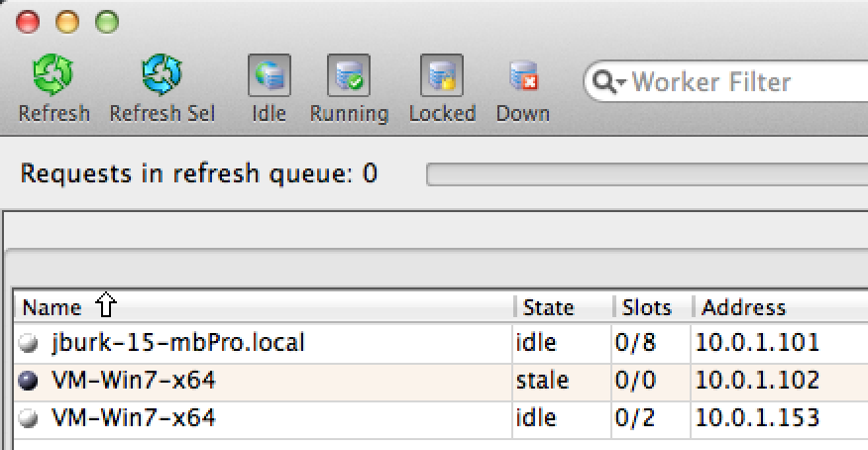The height and width of the screenshot is (450, 868).
Task: Click the Address column header
Action: [x=743, y=307]
